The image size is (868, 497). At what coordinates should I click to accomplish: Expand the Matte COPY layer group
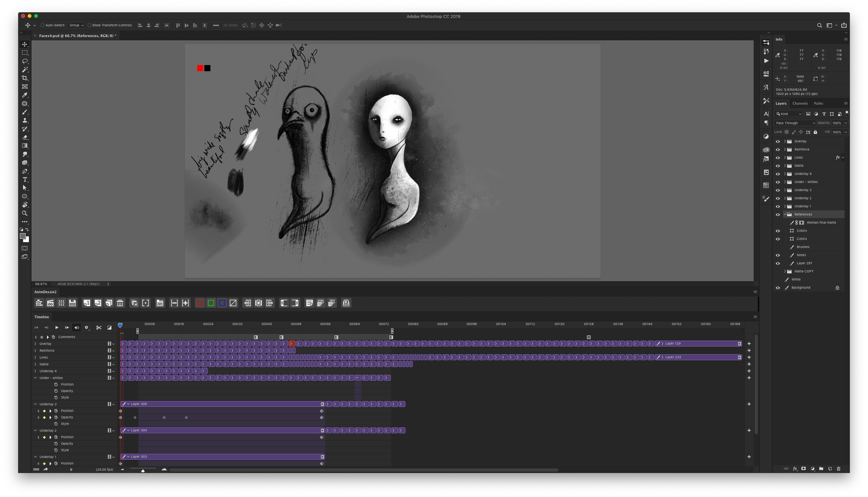point(785,271)
